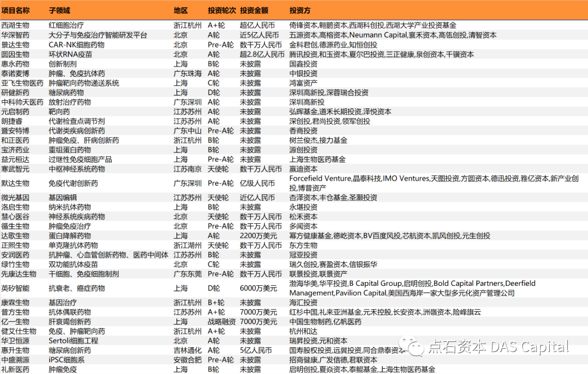Image resolution: width=588 pixels, height=374 pixels.
Task: Select the 循生生物 project cell
Action: pos(15,226)
